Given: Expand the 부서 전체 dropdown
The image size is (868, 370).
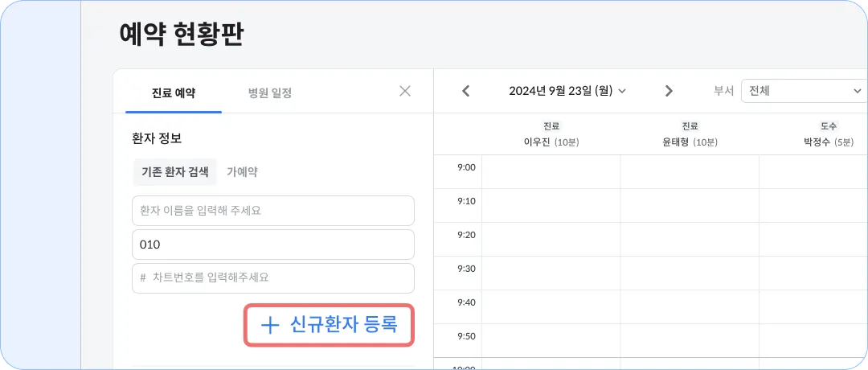Looking at the screenshot, I should pyautogui.click(x=804, y=91).
